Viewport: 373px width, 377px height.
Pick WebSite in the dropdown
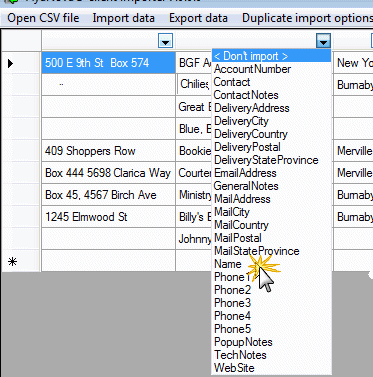(x=271, y=368)
